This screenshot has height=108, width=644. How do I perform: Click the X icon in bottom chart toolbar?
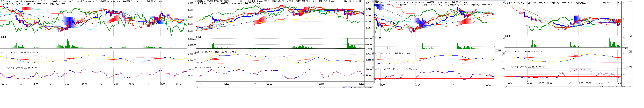click(371, 88)
